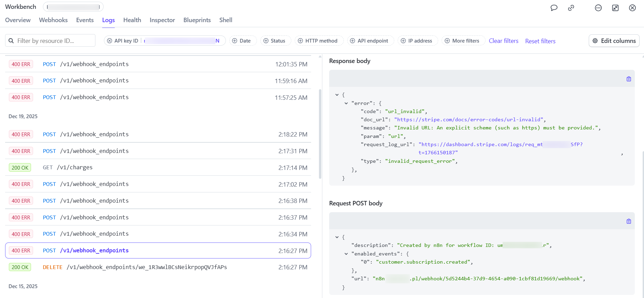Remove the API key ID filter

[x=109, y=41]
